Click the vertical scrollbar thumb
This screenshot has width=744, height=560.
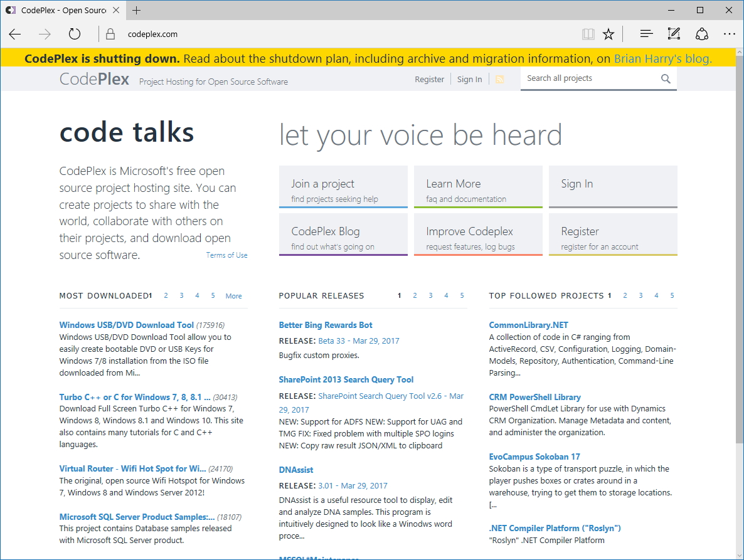click(739, 250)
